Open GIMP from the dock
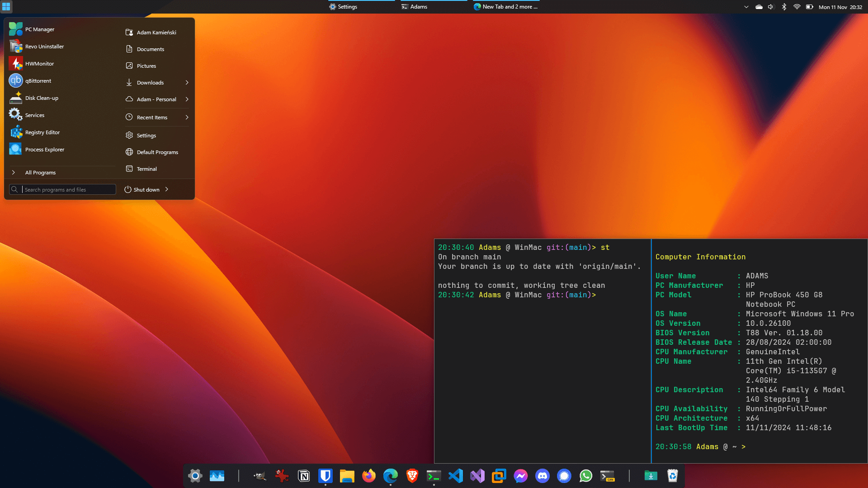 (260, 476)
